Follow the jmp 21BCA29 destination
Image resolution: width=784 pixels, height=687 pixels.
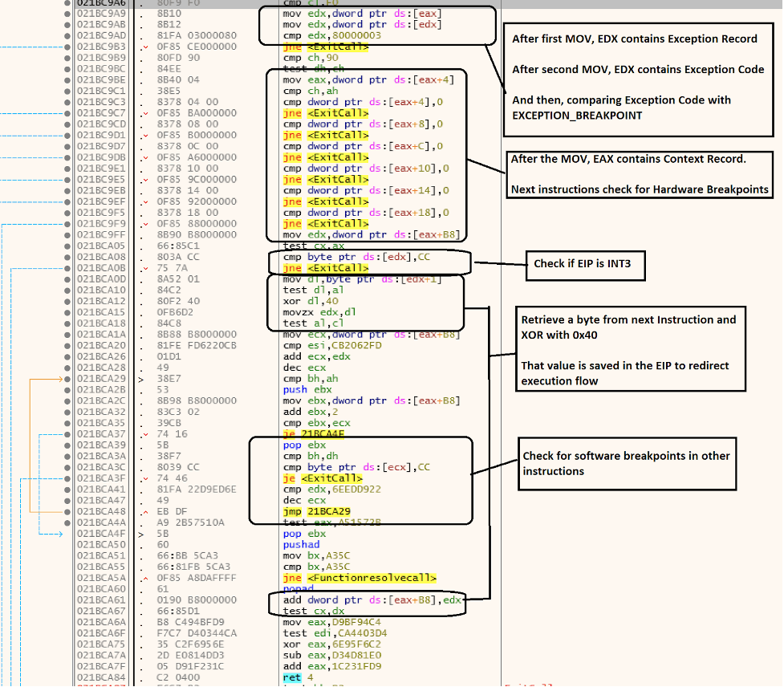pyautogui.click(x=329, y=511)
